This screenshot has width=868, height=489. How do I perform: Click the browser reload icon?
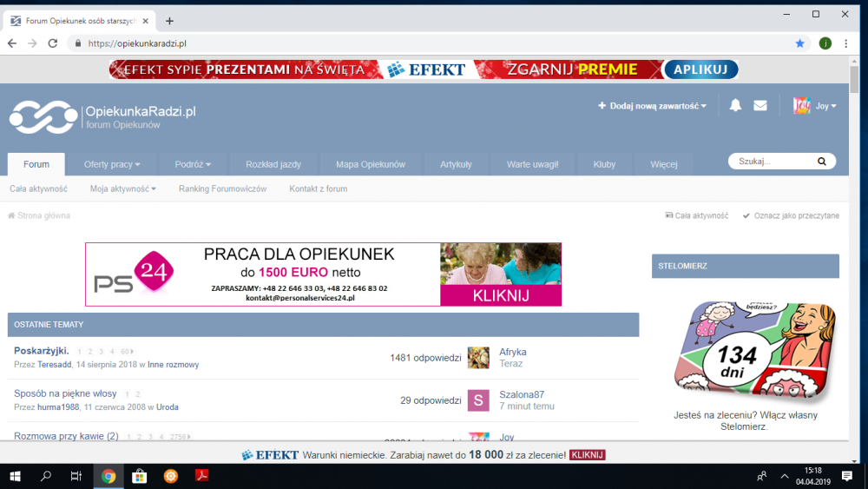(53, 43)
